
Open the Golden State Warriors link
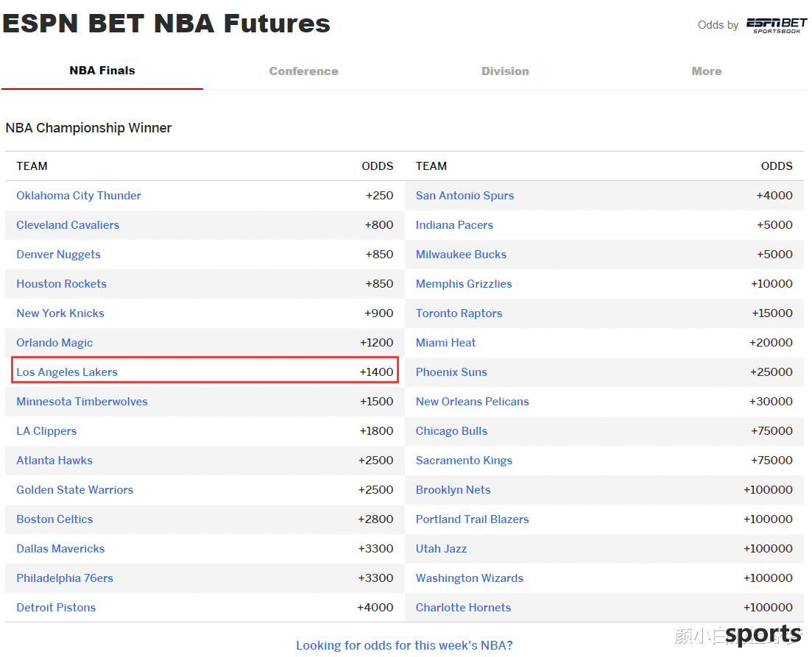(75, 490)
